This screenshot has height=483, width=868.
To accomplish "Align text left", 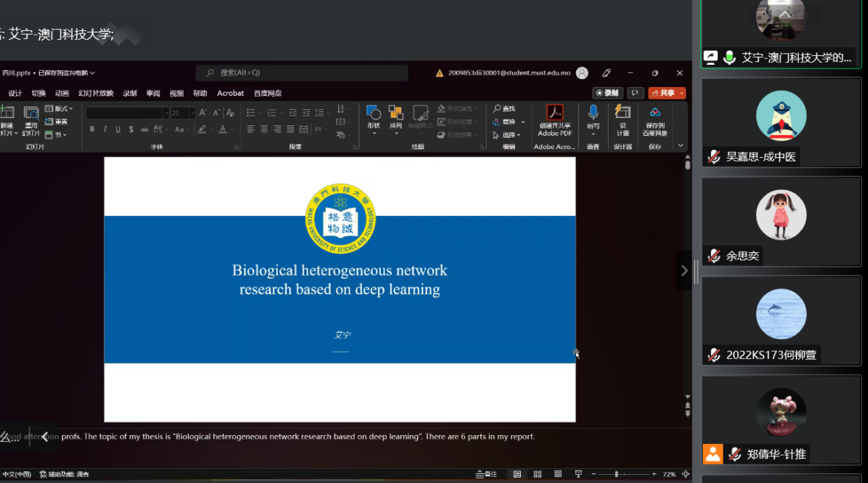I will click(251, 129).
